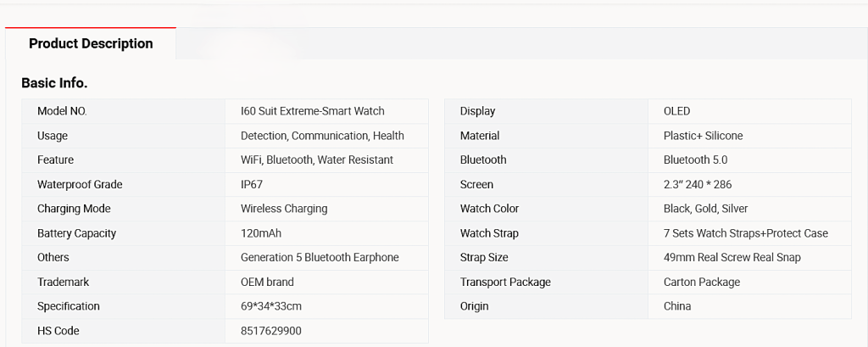
Task: Click the 49mm Real Screw Real Snap value
Action: (732, 257)
